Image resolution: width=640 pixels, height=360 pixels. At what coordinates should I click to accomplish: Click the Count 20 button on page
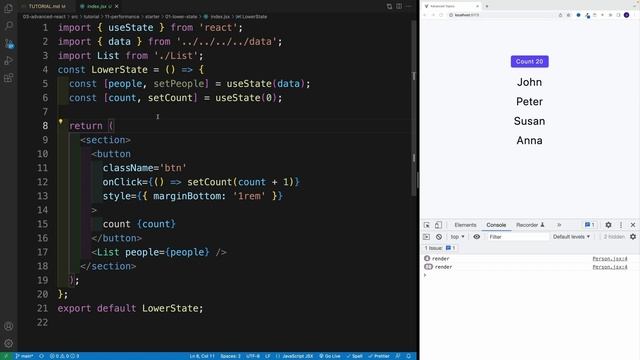(x=529, y=62)
